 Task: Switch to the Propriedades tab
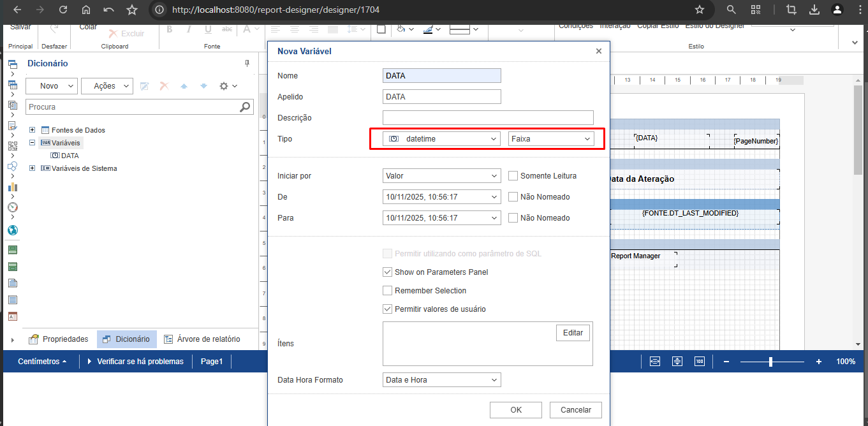point(59,339)
